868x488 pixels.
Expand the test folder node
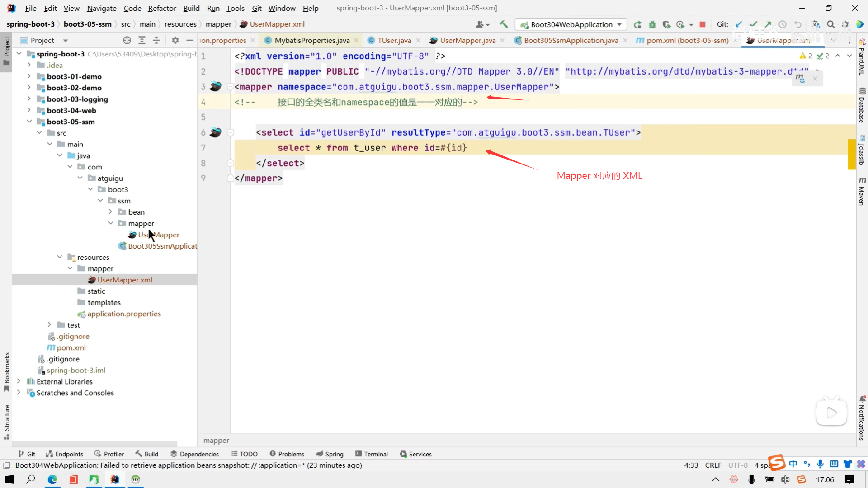click(x=49, y=325)
